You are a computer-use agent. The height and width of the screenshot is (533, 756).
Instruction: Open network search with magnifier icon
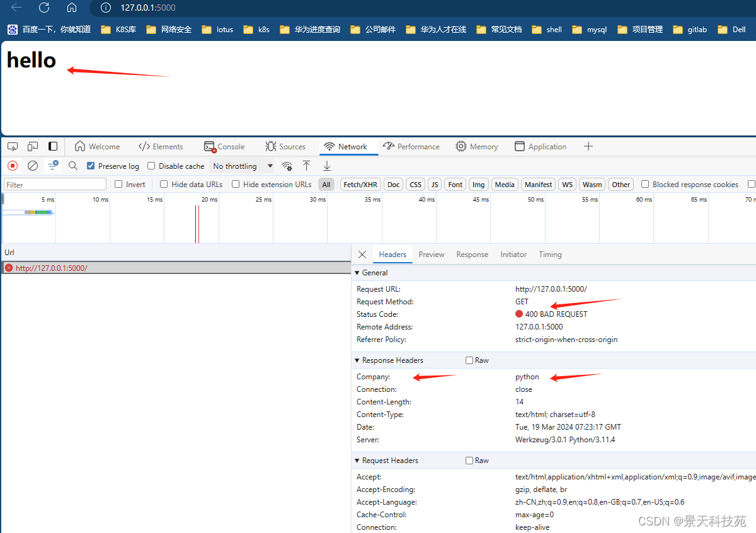[x=73, y=166]
